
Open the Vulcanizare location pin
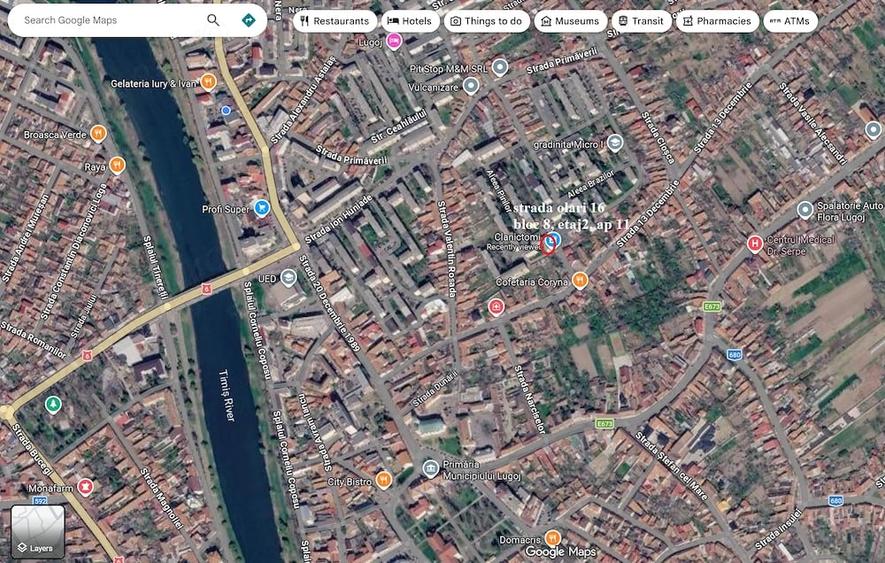(471, 86)
